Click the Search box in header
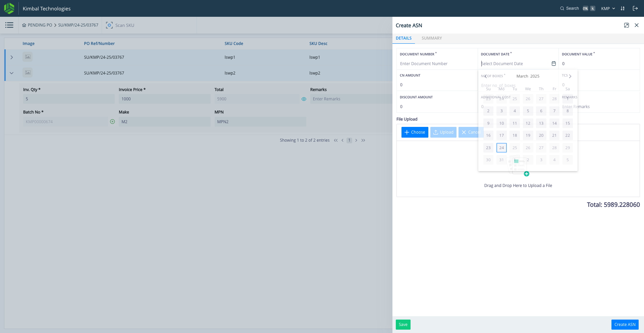644x333 pixels. click(x=578, y=8)
